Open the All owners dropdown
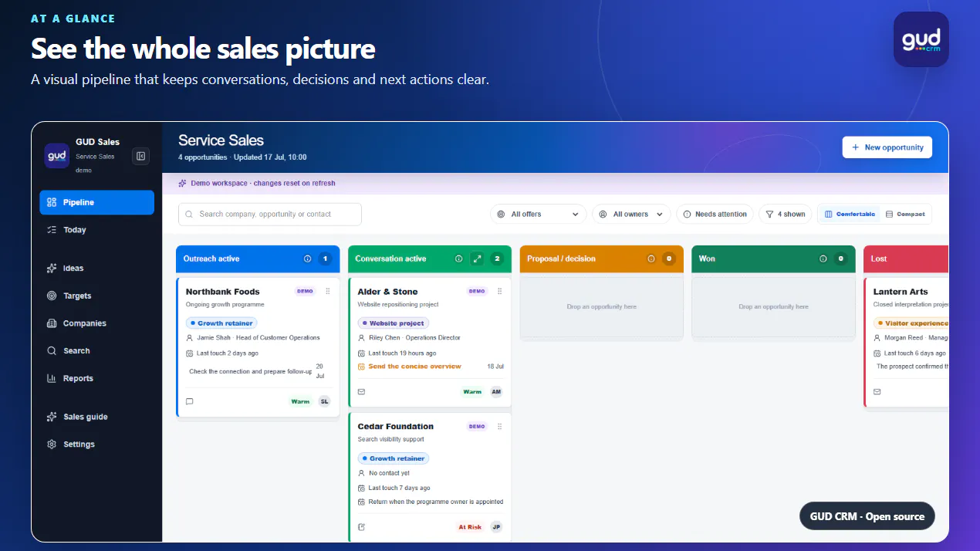 631,214
